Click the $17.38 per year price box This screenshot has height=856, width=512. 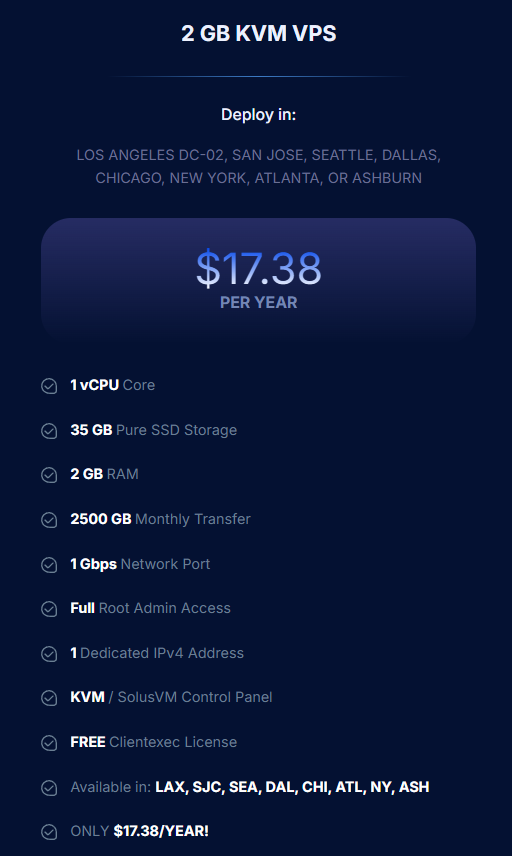point(258,280)
